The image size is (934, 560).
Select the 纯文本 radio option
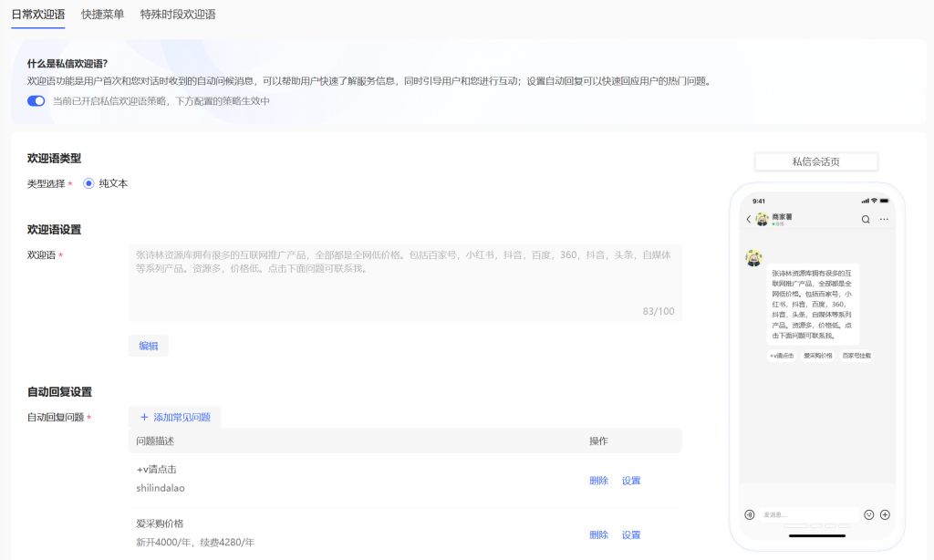click(x=88, y=183)
